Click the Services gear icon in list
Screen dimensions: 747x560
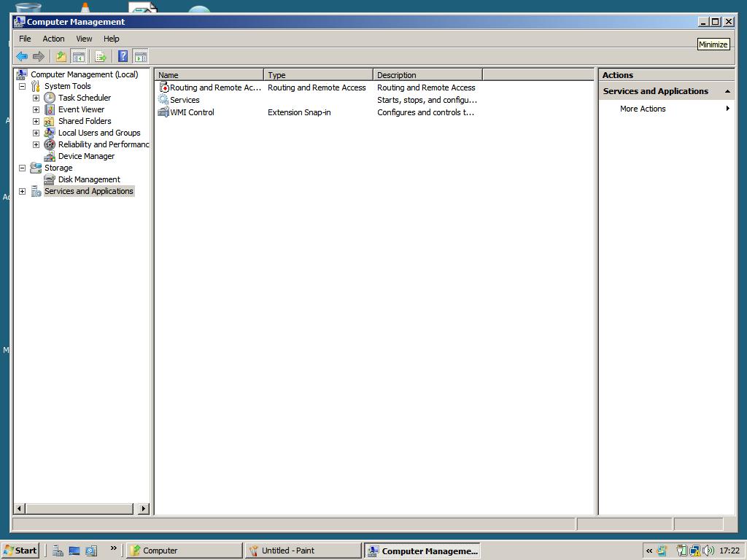163,99
